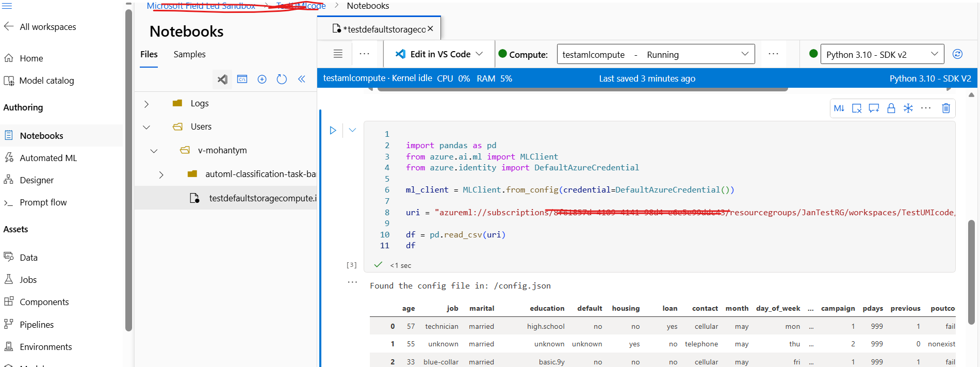Image resolution: width=980 pixels, height=367 pixels.
Task: Run the code cell
Action: point(333,131)
